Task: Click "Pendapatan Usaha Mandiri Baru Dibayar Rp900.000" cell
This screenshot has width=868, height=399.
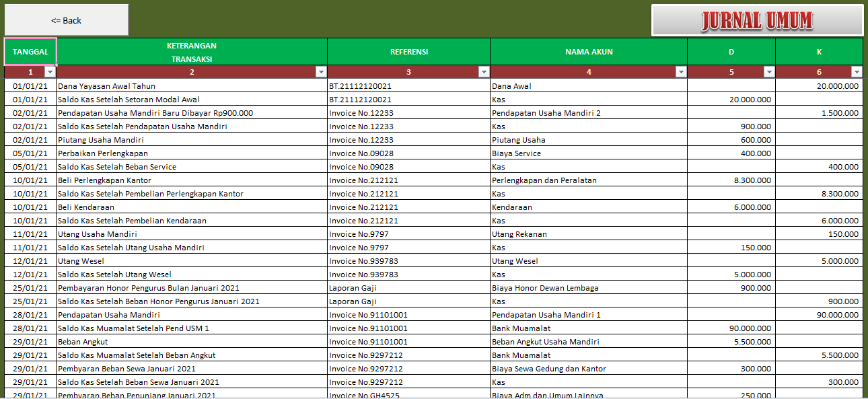Action: pyautogui.click(x=192, y=113)
